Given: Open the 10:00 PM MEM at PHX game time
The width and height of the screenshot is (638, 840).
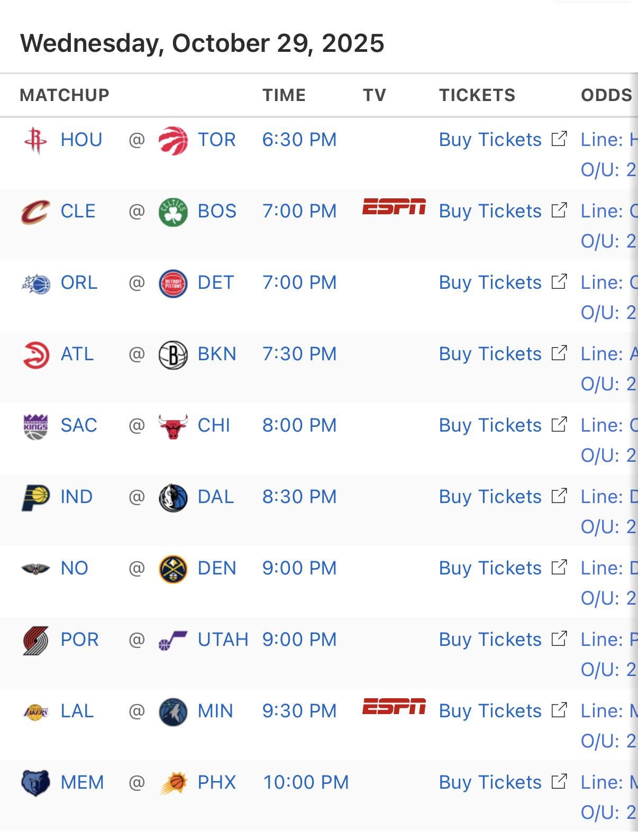Looking at the screenshot, I should 306,782.
